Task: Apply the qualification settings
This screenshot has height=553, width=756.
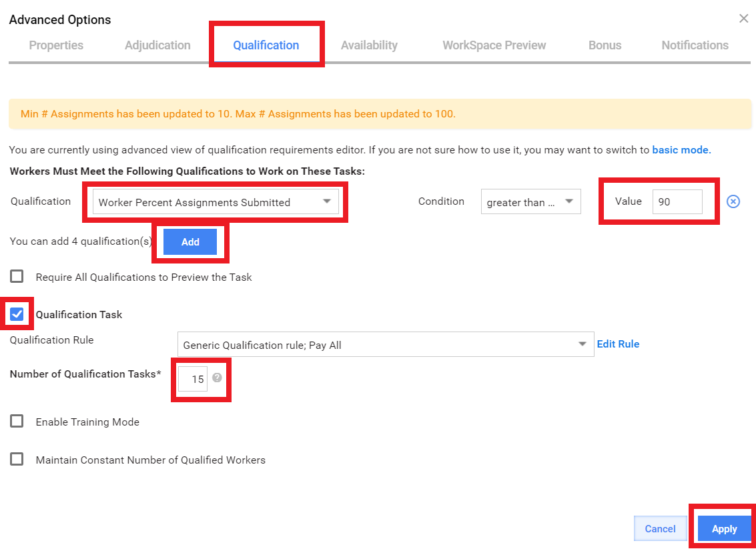Action: [x=724, y=528]
